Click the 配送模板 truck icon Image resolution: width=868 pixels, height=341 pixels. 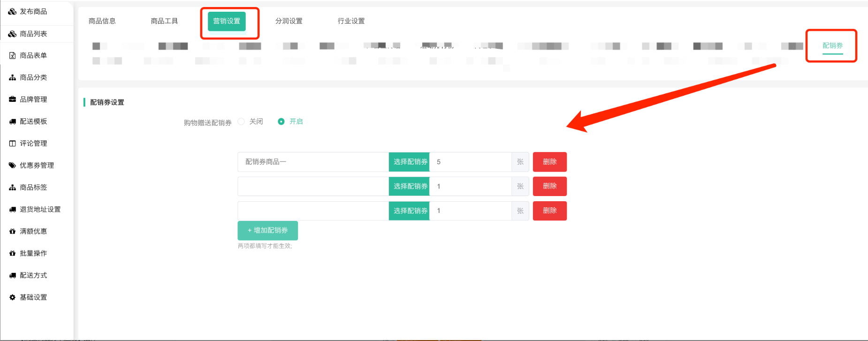(x=12, y=121)
